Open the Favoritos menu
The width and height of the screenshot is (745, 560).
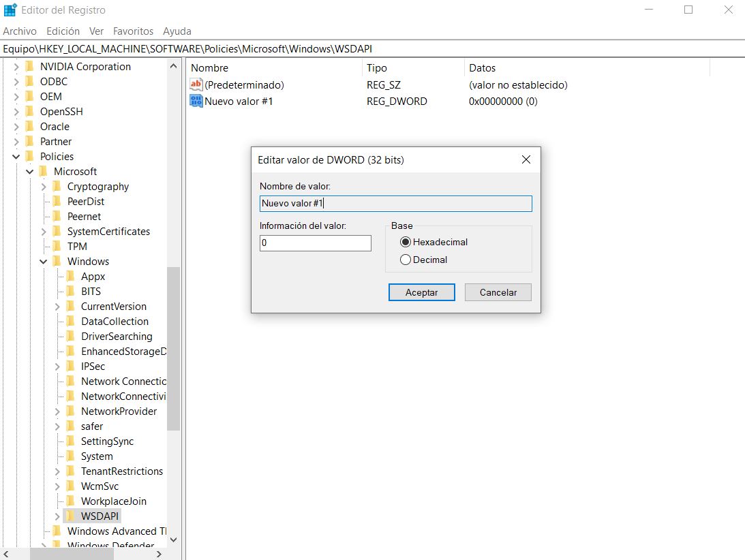[x=133, y=31]
